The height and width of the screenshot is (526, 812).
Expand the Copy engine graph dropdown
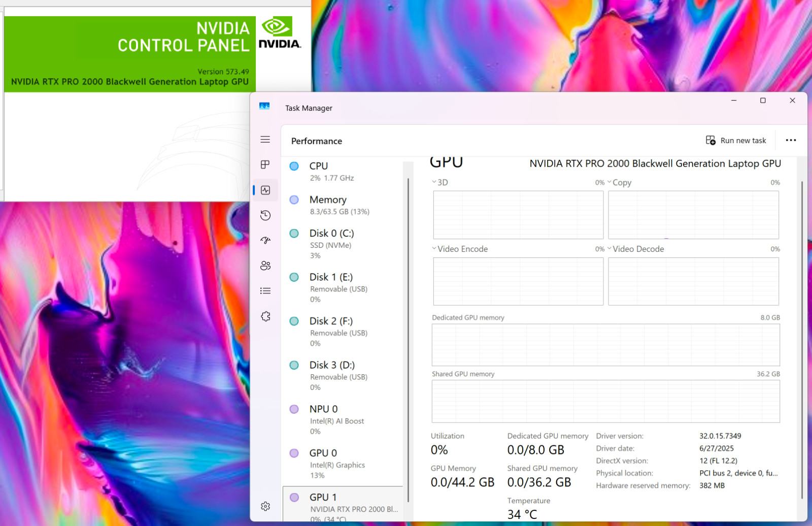coord(610,182)
